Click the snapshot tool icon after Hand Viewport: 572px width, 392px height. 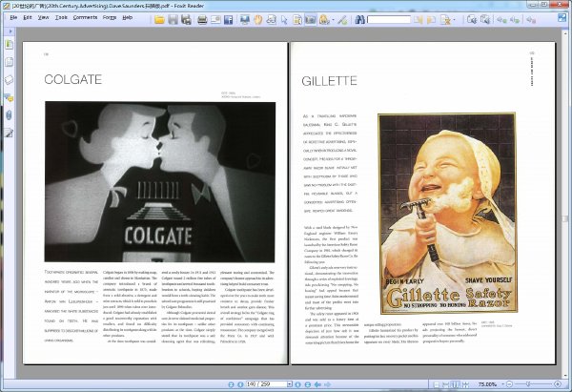click(271, 20)
